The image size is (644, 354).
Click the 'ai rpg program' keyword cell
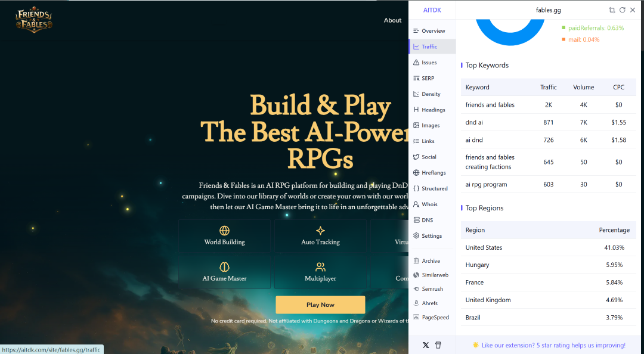(487, 184)
